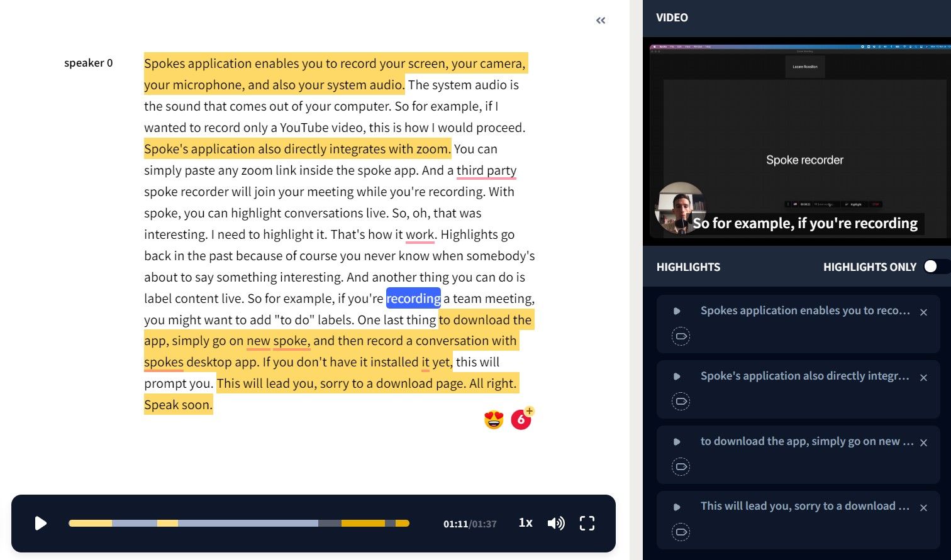
Task: Click the 01:11/01:37 time display
Action: (470, 524)
